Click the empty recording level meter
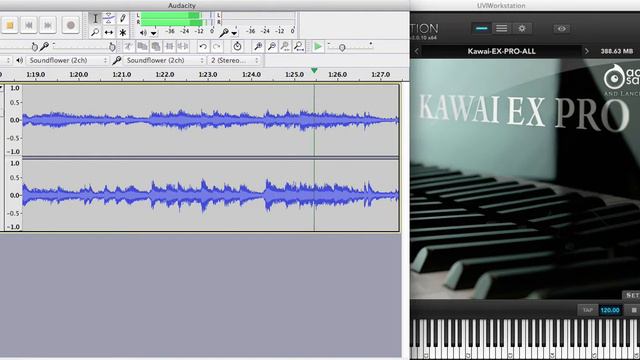The image size is (640, 360). tap(258, 19)
